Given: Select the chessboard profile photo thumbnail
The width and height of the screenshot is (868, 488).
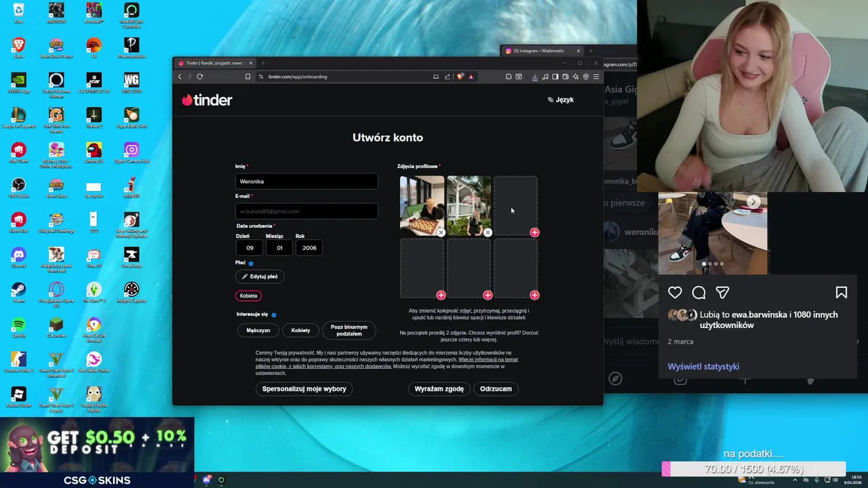Looking at the screenshot, I should [x=422, y=205].
